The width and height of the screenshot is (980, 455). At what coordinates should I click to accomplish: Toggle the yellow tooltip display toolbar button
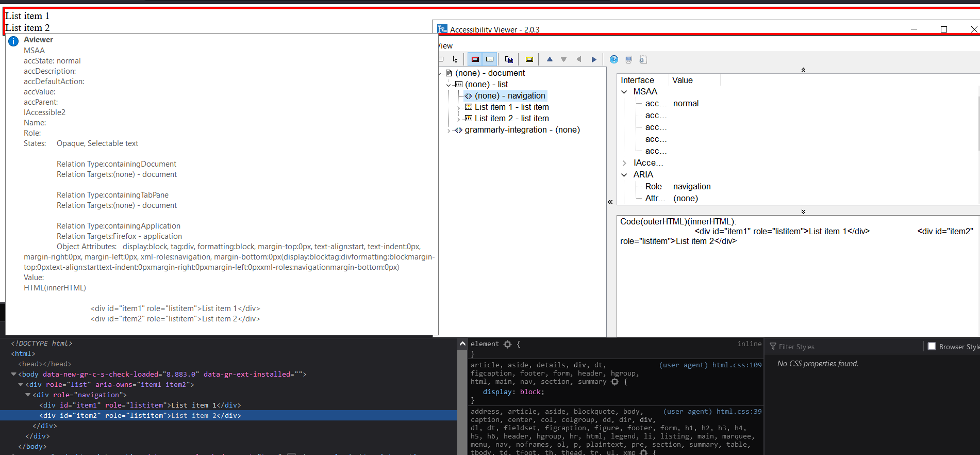[x=490, y=59]
